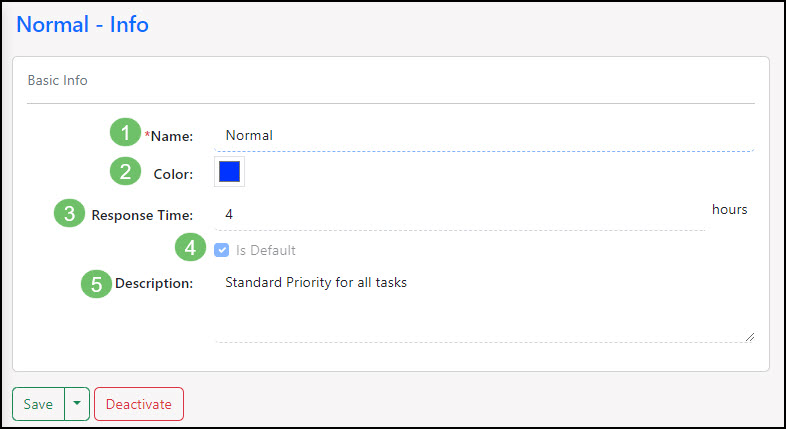This screenshot has width=786, height=429.
Task: Click the green number 1 callout badge
Action: point(125,133)
